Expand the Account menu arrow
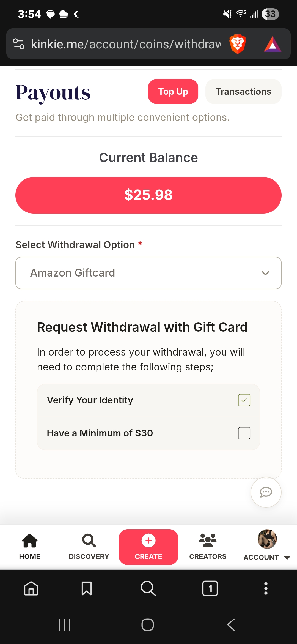This screenshot has width=297, height=644. tap(287, 558)
